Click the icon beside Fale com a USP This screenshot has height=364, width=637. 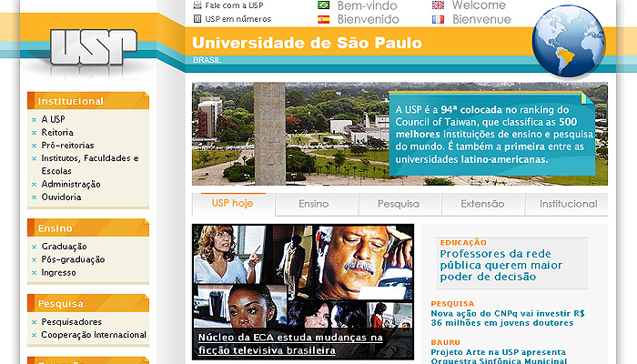(197, 5)
